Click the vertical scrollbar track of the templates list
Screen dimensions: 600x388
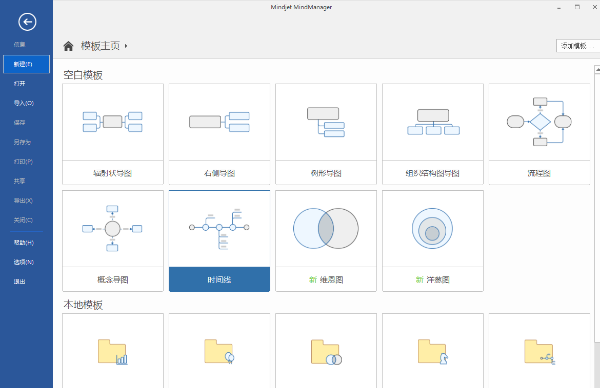tap(597, 364)
